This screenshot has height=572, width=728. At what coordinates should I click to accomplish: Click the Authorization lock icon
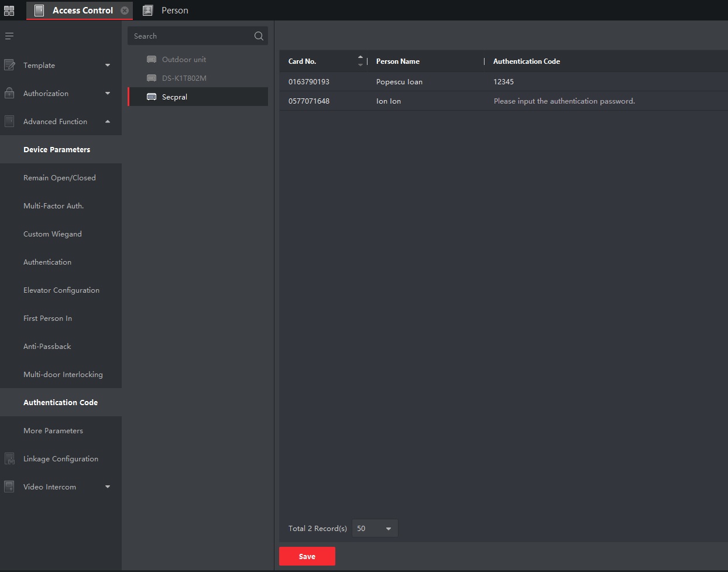pos(9,93)
